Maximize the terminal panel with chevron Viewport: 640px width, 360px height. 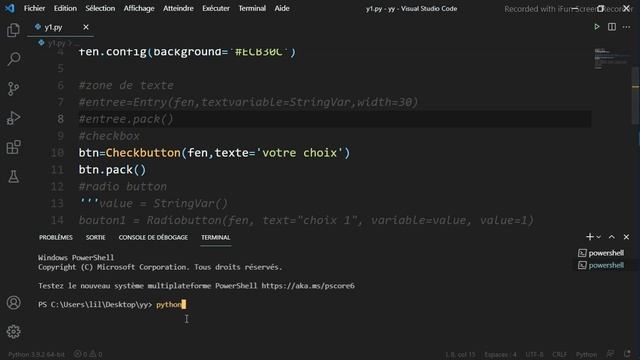coord(611,237)
